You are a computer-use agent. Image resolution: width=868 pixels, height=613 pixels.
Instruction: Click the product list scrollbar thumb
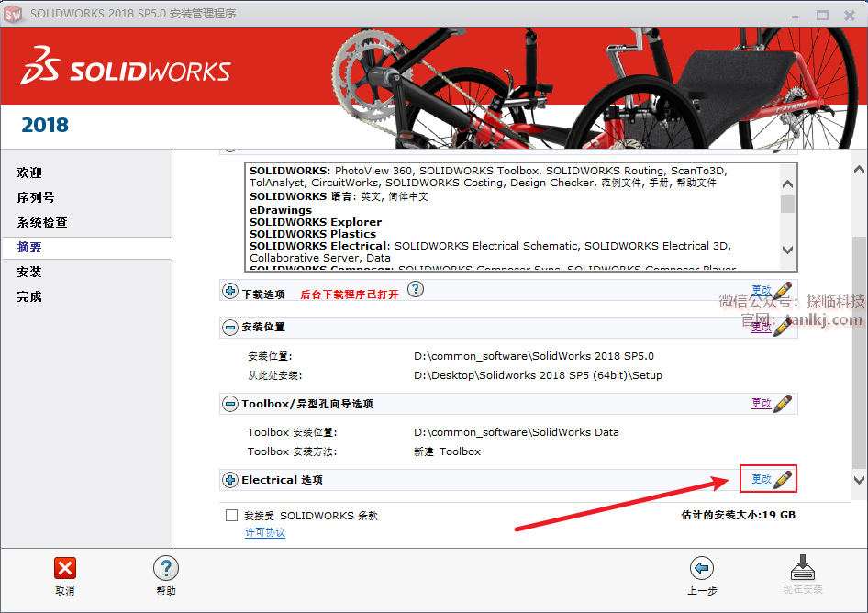pyautogui.click(x=788, y=204)
